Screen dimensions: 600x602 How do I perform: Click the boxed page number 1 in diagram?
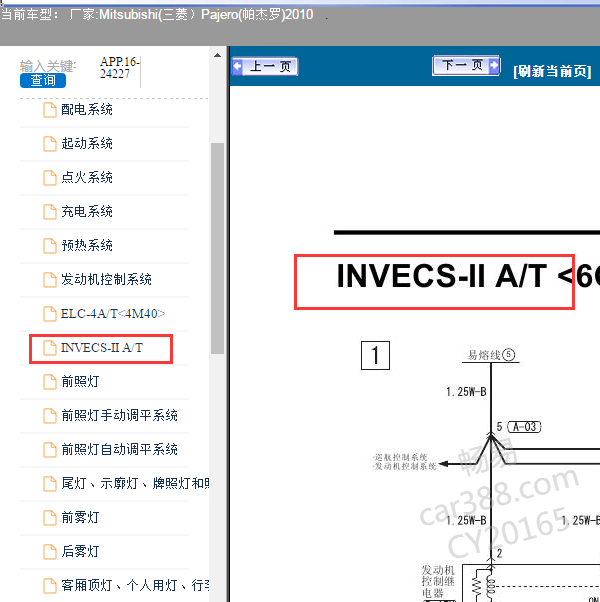(x=375, y=356)
